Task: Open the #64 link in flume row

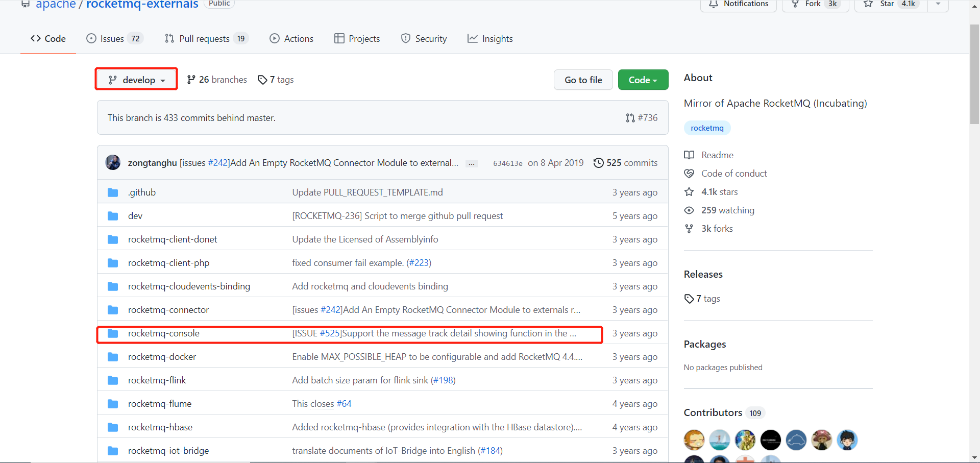Action: 344,404
